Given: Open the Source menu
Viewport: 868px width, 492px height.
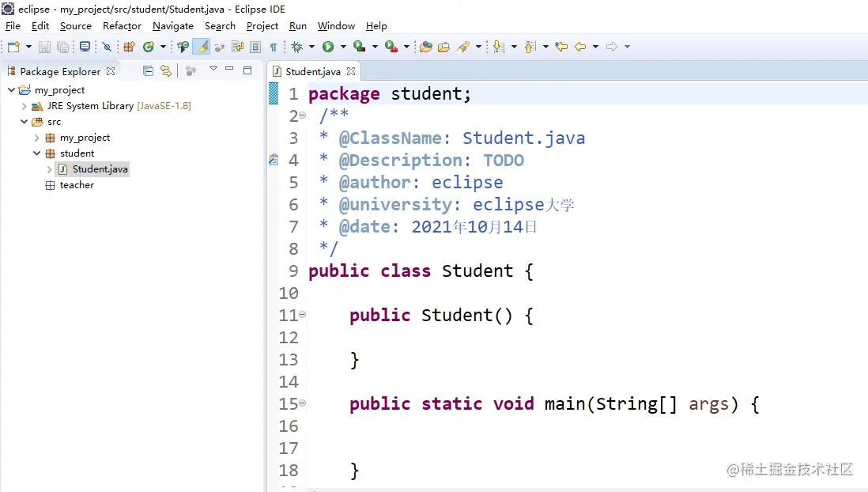Looking at the screenshot, I should click(75, 26).
